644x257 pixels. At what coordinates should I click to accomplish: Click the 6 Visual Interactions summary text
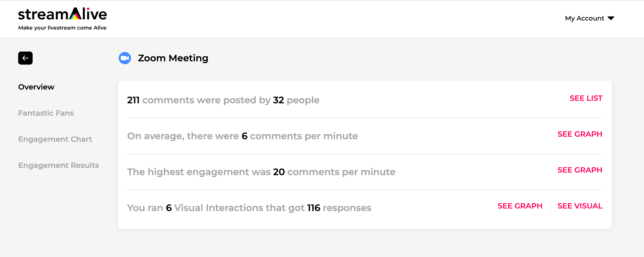(x=249, y=208)
